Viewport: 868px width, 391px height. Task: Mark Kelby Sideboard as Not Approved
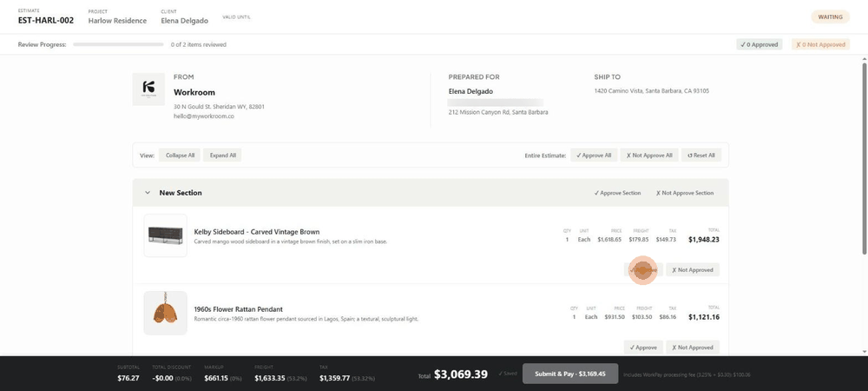click(x=693, y=270)
